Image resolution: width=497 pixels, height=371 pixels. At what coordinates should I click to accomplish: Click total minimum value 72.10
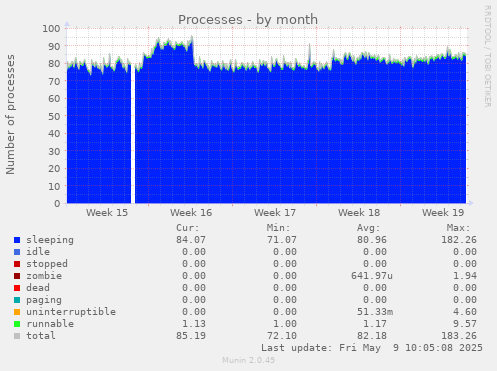282,336
